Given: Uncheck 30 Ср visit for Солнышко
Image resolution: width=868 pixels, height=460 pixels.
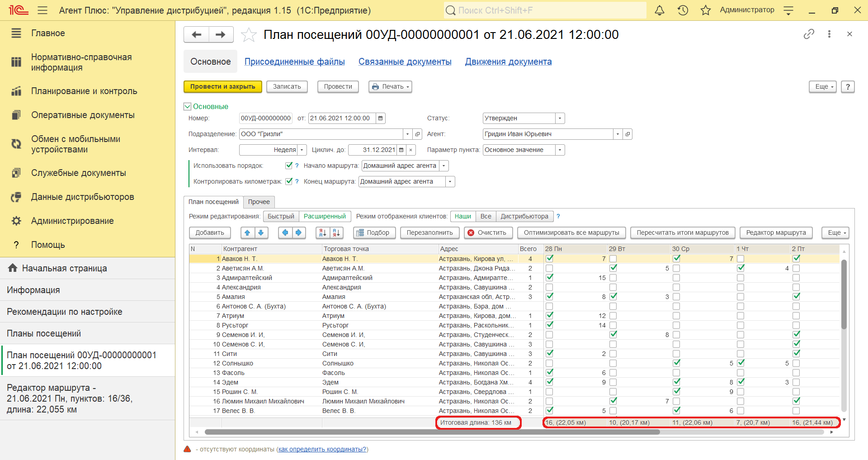Looking at the screenshot, I should (x=676, y=363).
